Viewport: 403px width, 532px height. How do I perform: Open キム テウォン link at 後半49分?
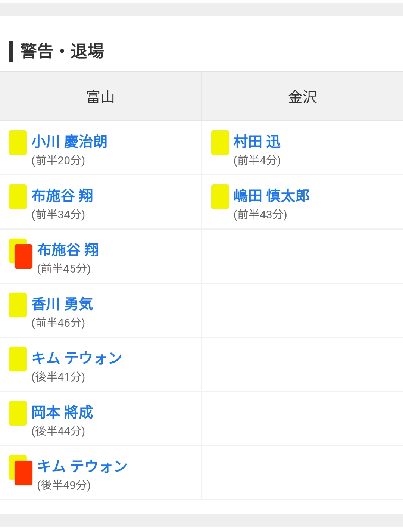[x=82, y=467]
